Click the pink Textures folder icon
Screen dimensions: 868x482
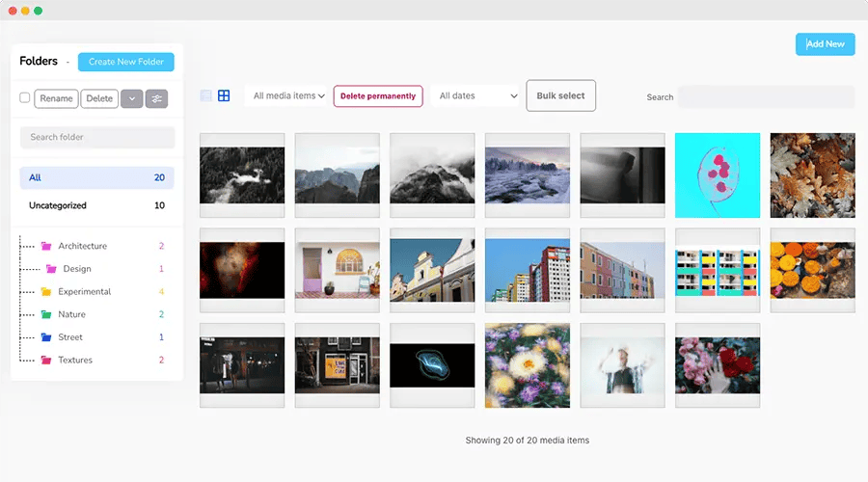(45, 360)
